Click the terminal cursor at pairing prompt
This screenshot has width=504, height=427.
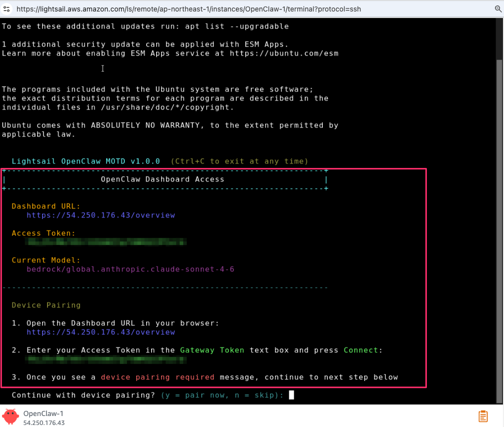(292, 395)
